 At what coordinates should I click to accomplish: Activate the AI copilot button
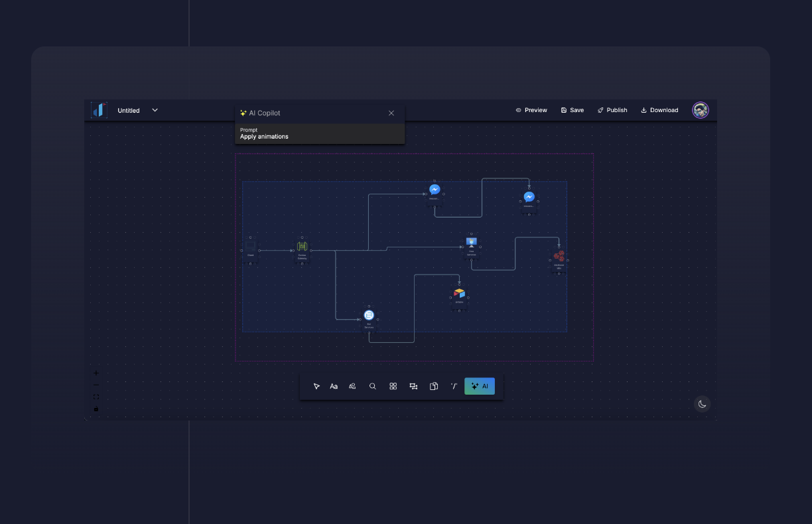[x=480, y=386]
